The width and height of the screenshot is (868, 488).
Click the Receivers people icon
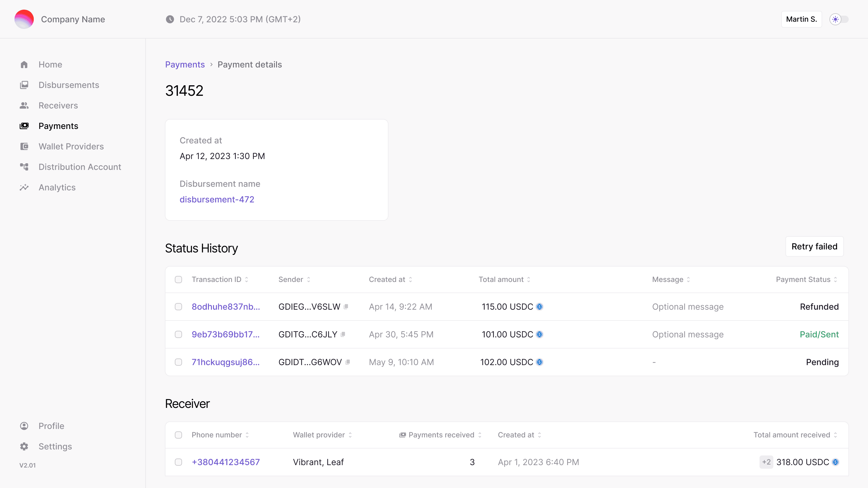tap(24, 106)
